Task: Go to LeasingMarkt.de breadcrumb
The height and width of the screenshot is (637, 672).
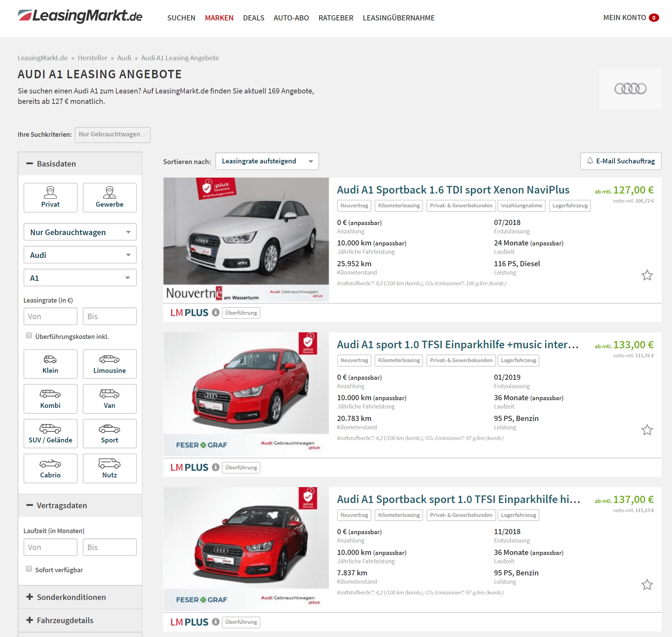Action: point(43,58)
